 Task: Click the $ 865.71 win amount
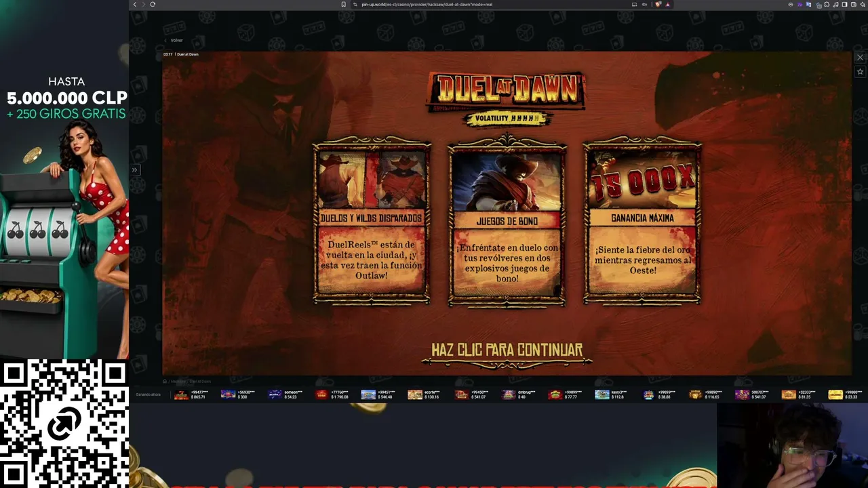[x=199, y=397]
